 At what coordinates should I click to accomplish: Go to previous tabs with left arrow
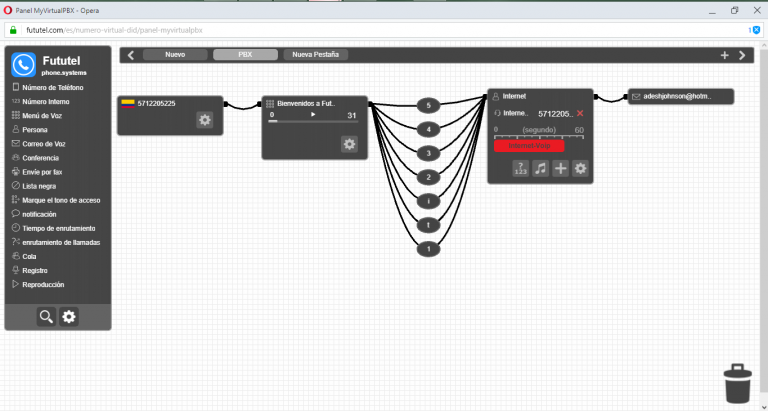(x=131, y=55)
